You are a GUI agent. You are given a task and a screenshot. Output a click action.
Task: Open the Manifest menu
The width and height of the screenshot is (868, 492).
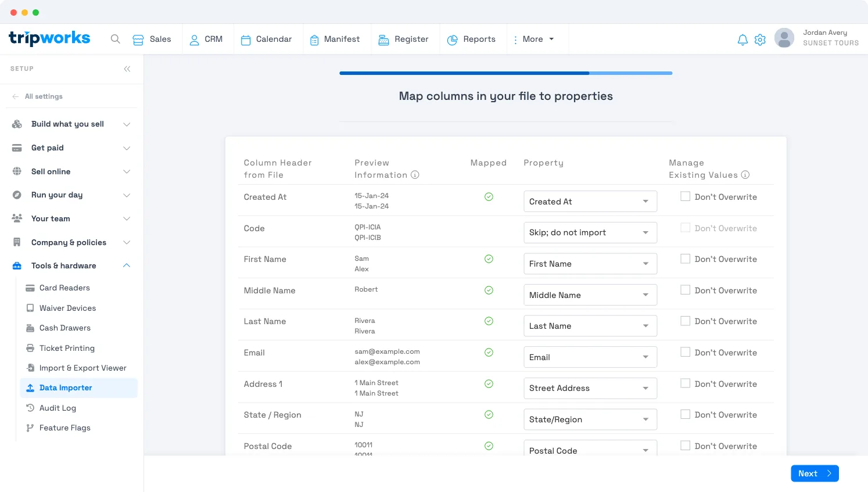point(335,39)
